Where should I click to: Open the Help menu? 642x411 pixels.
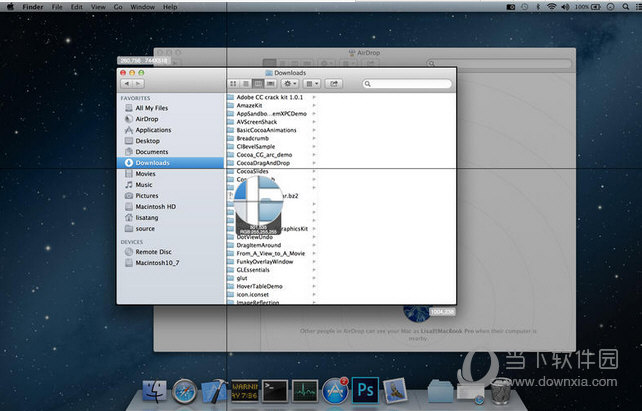pyautogui.click(x=170, y=7)
